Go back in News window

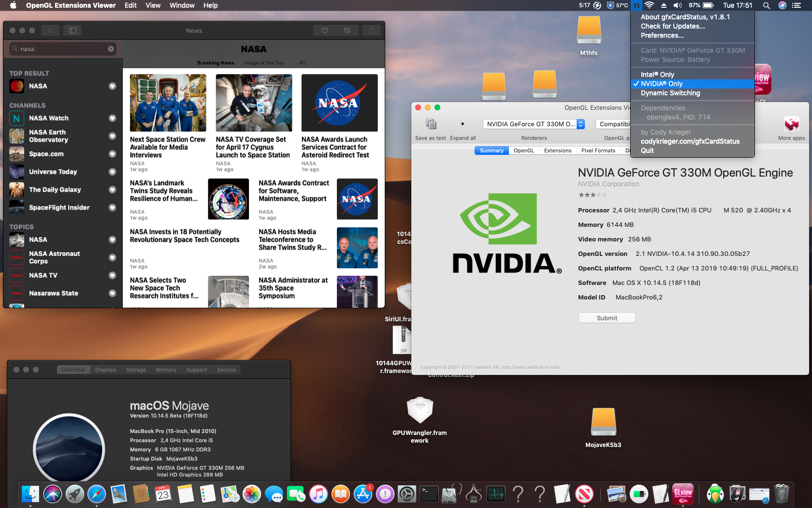pos(50,30)
